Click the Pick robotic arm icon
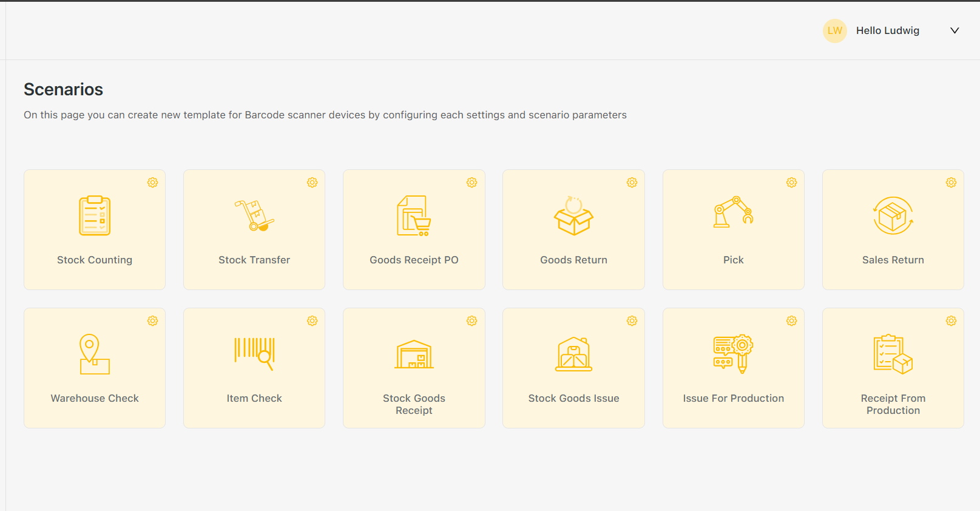The image size is (980, 511). click(x=733, y=213)
